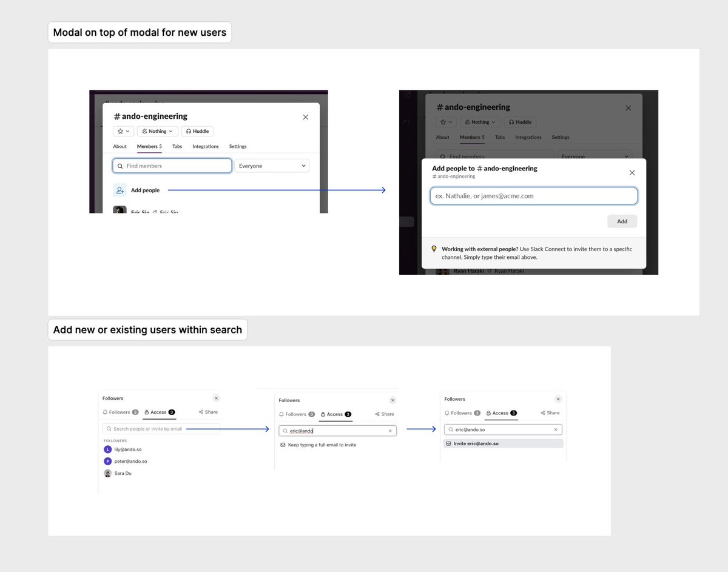Viewport: 728px width, 572px height.
Task: Clear the 'eric@ando.so' search with its x icon
Action: (x=556, y=429)
